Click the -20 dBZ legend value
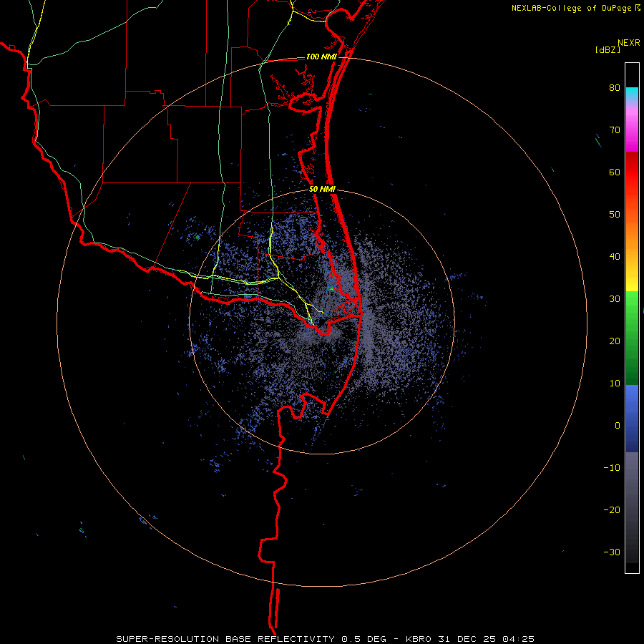The width and height of the screenshot is (644, 644). (x=612, y=510)
